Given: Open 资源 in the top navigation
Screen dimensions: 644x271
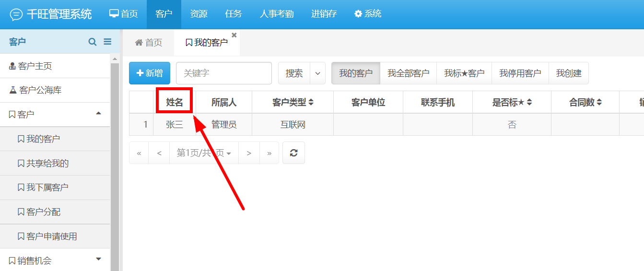Looking at the screenshot, I should (199, 14).
